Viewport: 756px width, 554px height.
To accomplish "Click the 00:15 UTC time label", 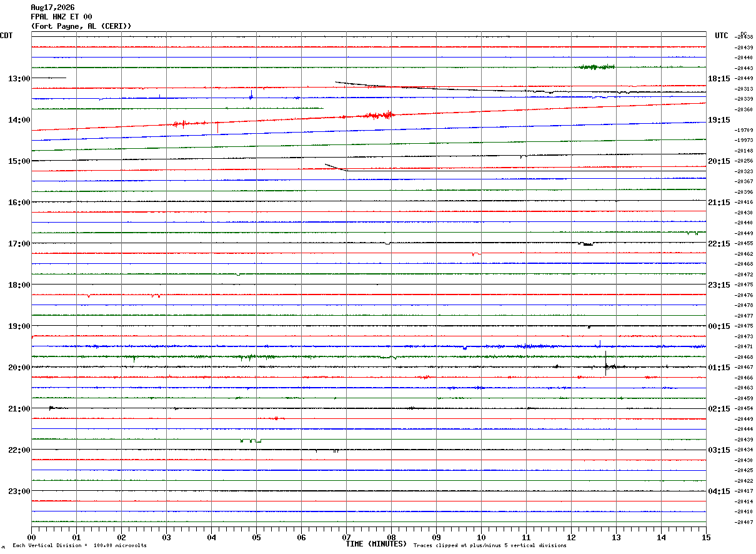I will (x=719, y=326).
